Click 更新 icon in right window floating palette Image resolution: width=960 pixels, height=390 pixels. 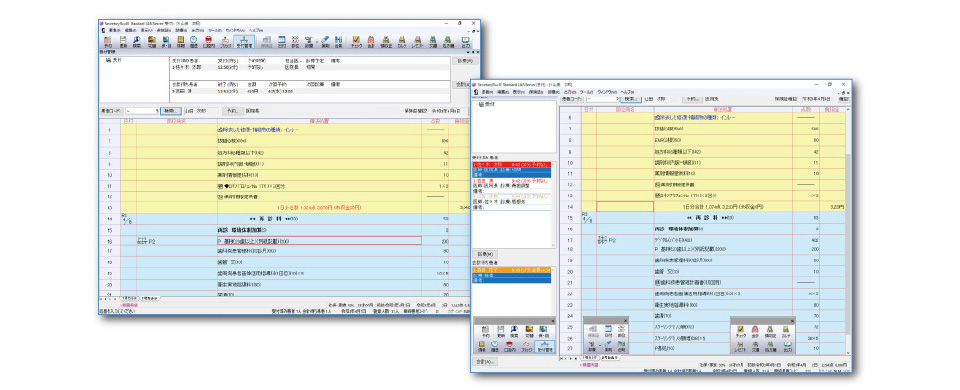click(501, 331)
